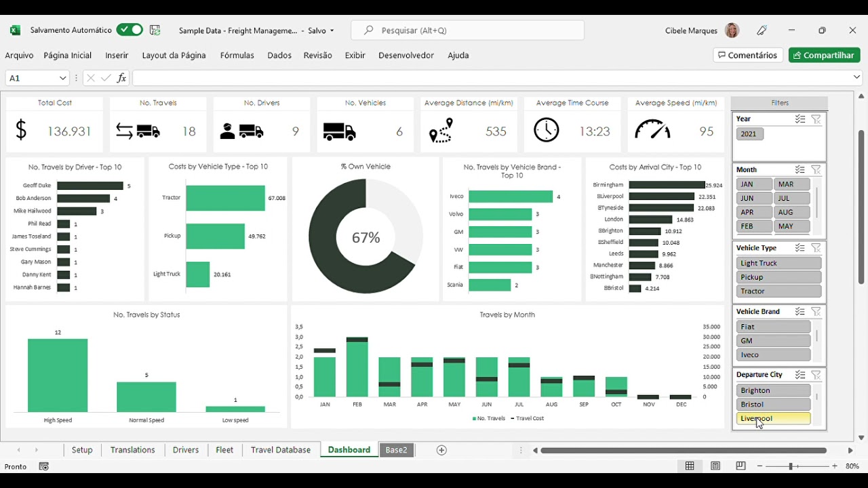
Task: Click the cancel X icon in formula bar
Action: 90,78
